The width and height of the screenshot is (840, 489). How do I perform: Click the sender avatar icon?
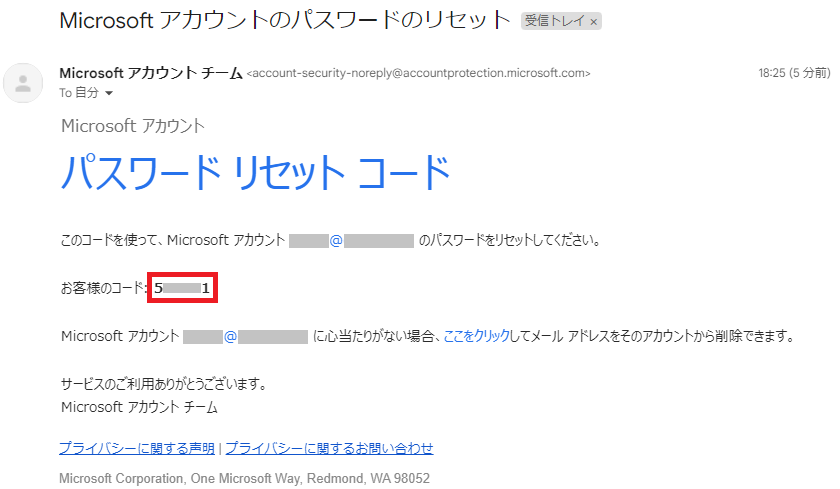coord(23,83)
